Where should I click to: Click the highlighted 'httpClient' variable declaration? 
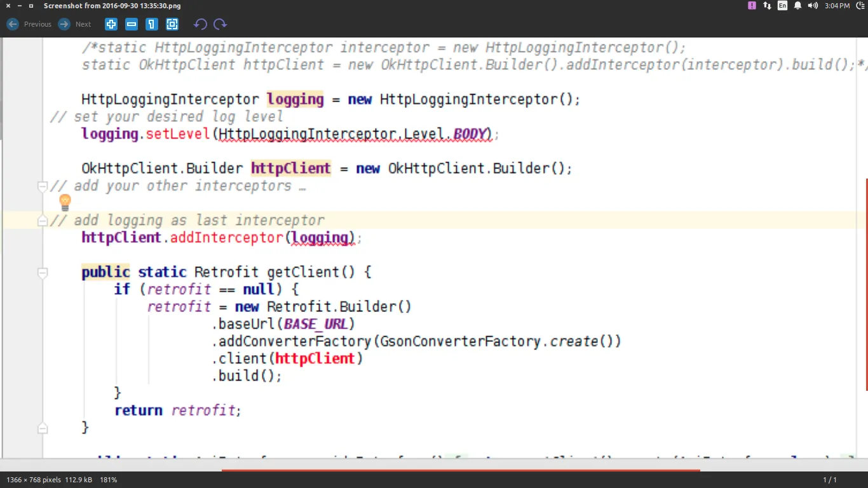point(291,168)
